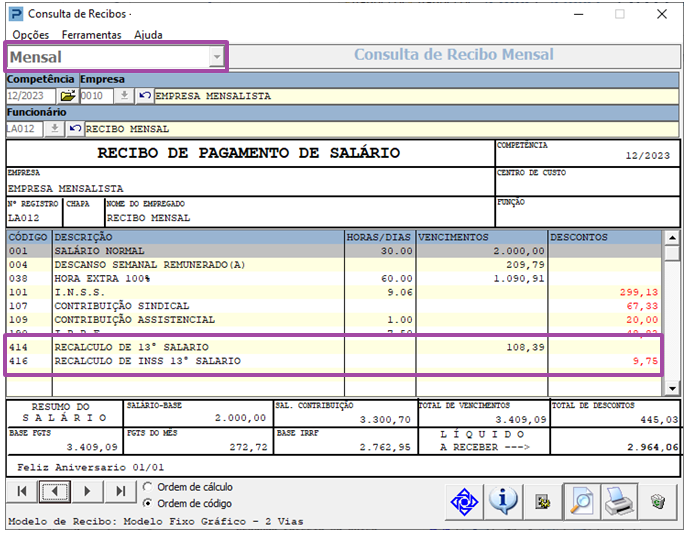Open the Ajuda menu
This screenshot has width=691, height=534.
148,35
